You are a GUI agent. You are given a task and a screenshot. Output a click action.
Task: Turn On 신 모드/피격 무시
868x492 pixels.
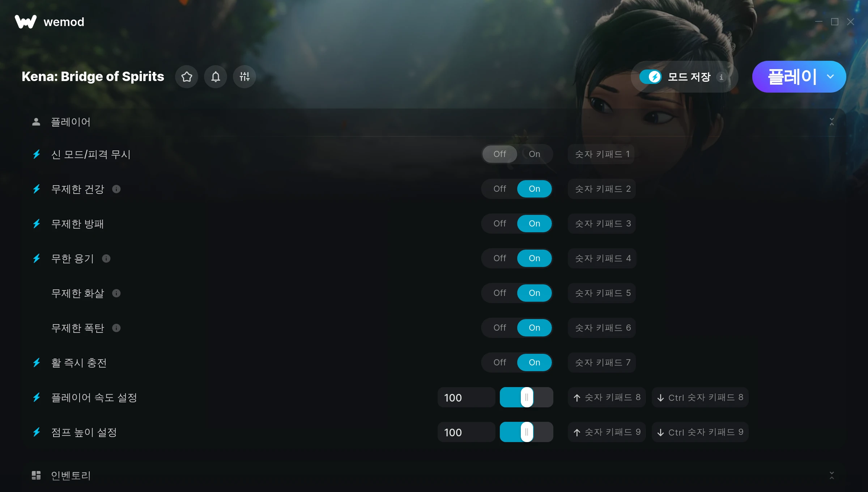click(x=534, y=154)
